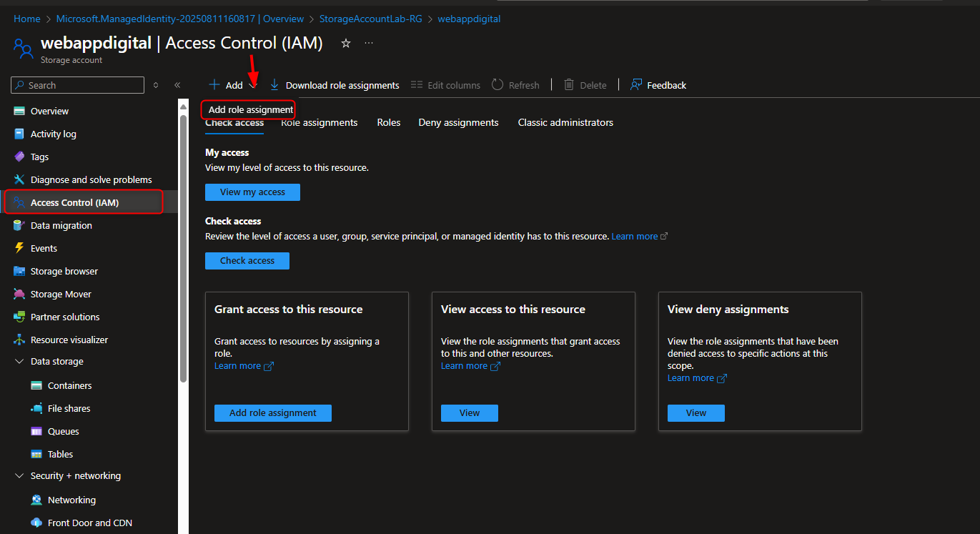
Task: Open Containers under Data storage
Action: 70,385
